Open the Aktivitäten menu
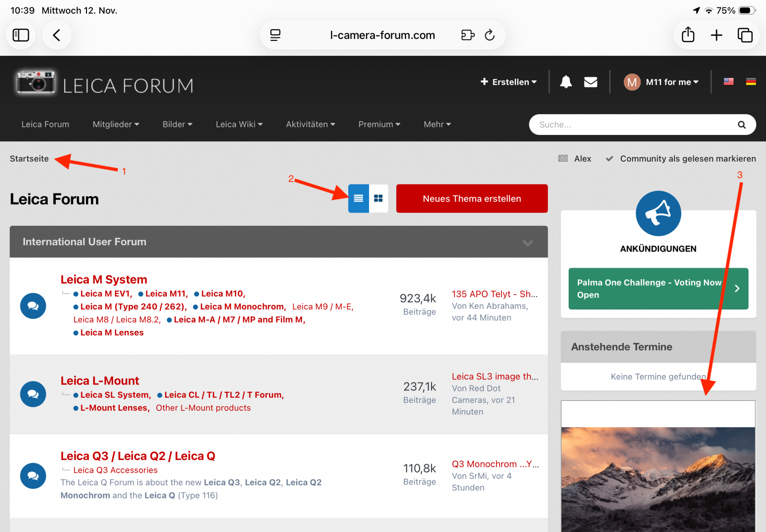This screenshot has width=766, height=532. point(310,124)
